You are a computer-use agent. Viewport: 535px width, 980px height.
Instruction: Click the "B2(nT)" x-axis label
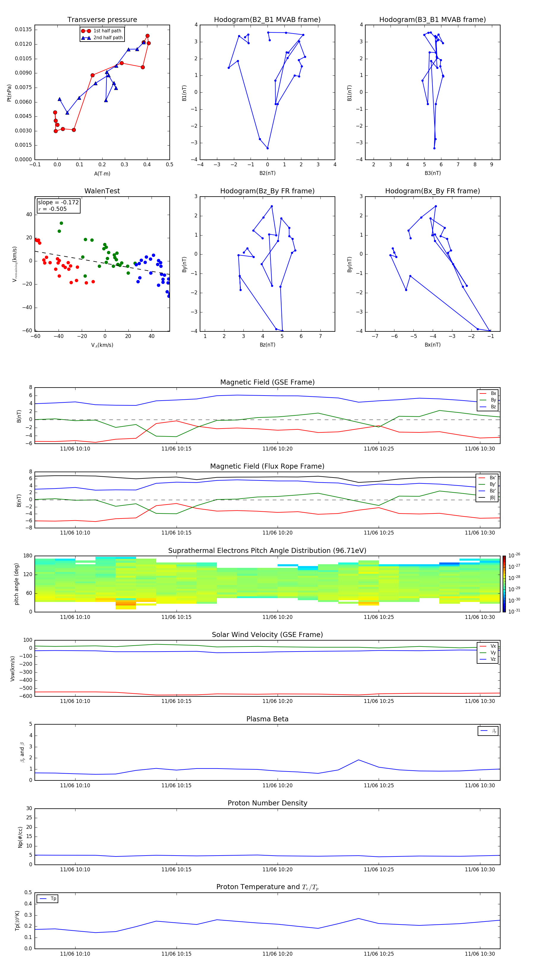point(267,173)
